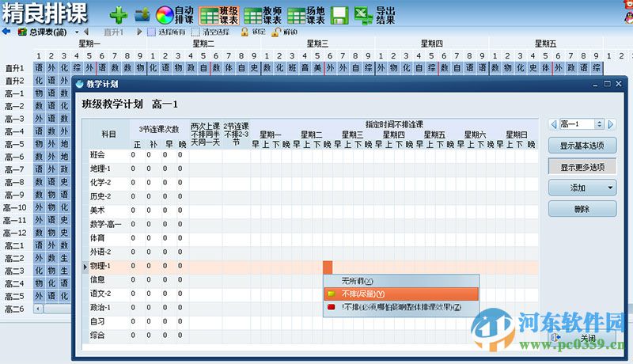Click the green floppy disk save icon

(339, 15)
